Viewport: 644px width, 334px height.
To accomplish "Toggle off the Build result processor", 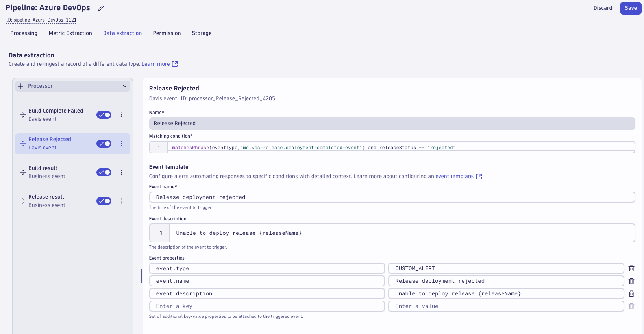I will [104, 172].
